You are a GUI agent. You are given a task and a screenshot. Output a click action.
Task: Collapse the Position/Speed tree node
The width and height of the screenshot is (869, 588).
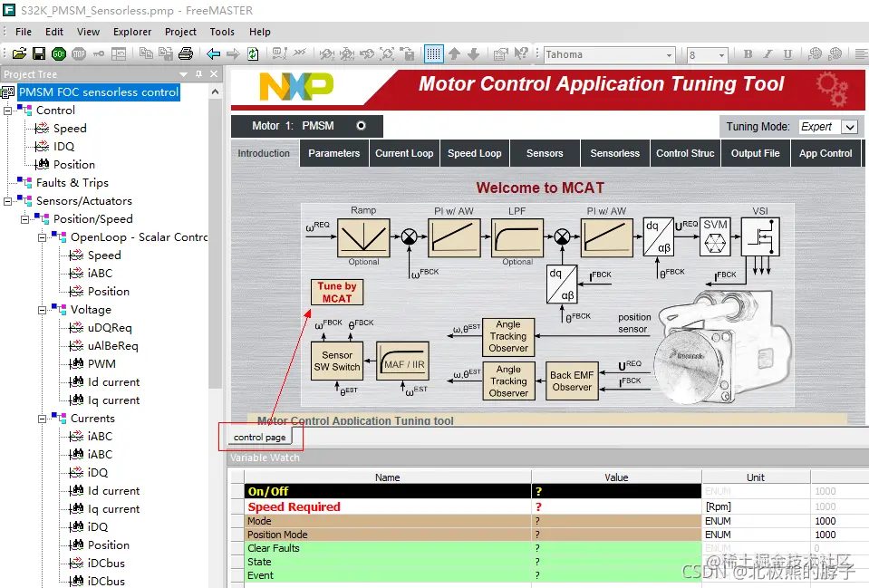coord(25,219)
